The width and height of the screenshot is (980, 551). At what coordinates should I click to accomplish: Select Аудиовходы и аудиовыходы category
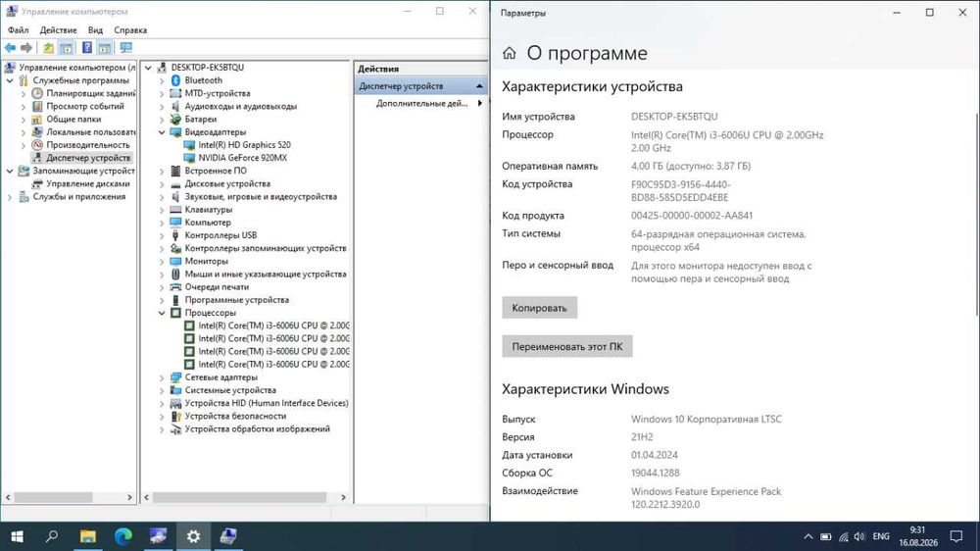(241, 106)
